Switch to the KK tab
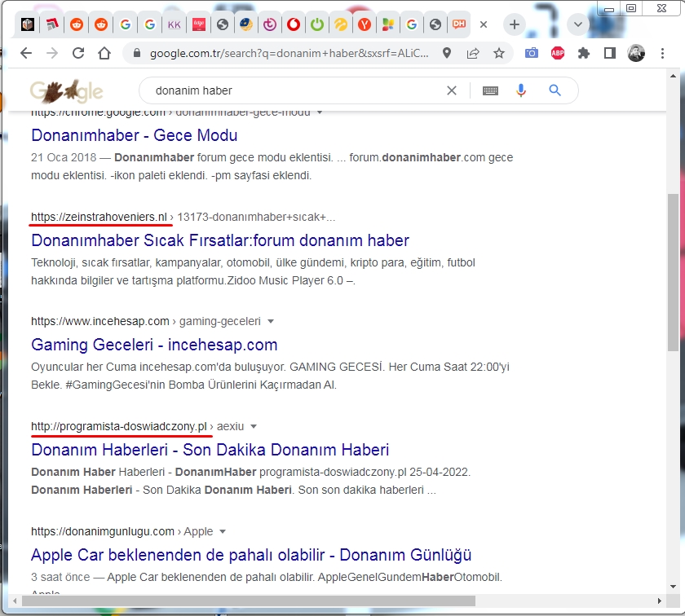Screen dimensions: 685x616 pos(175,24)
